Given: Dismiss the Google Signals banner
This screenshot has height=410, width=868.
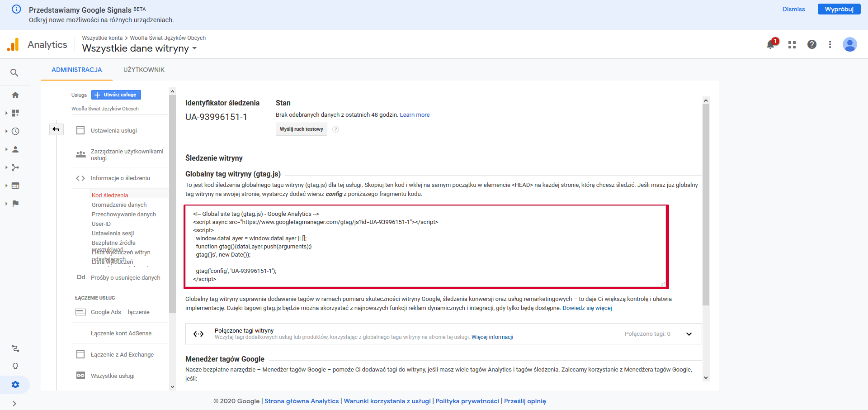Looking at the screenshot, I should (x=794, y=9).
